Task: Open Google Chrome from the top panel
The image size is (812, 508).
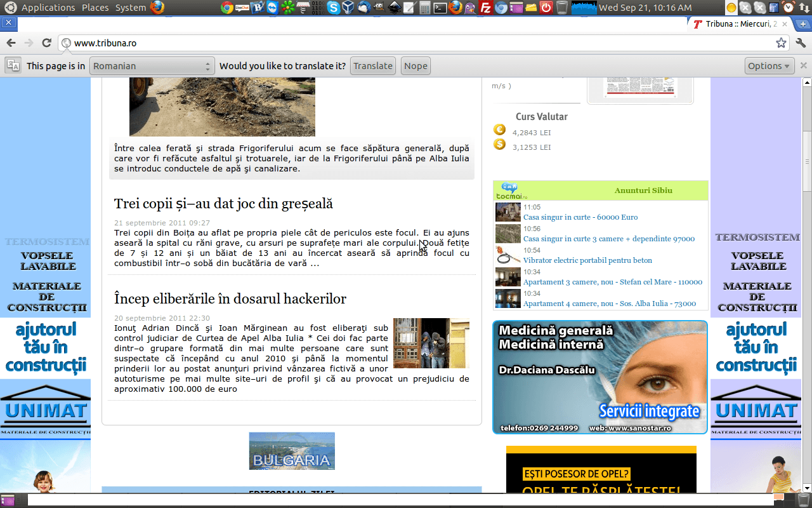Action: click(225, 8)
